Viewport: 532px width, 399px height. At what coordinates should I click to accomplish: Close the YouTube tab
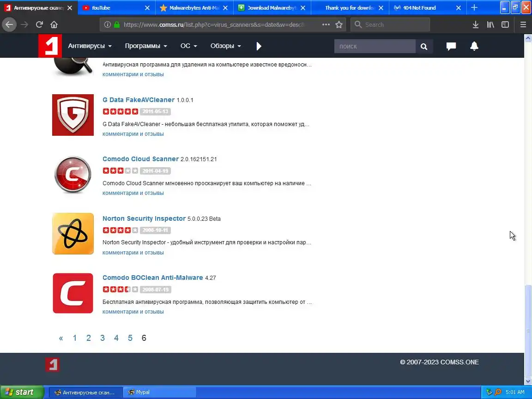click(x=147, y=8)
